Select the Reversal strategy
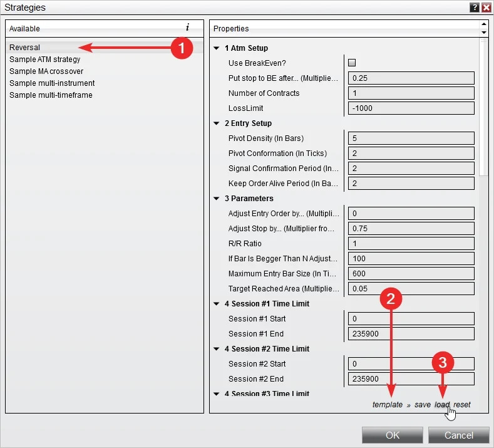Image resolution: width=494 pixels, height=448 pixels. coord(25,48)
